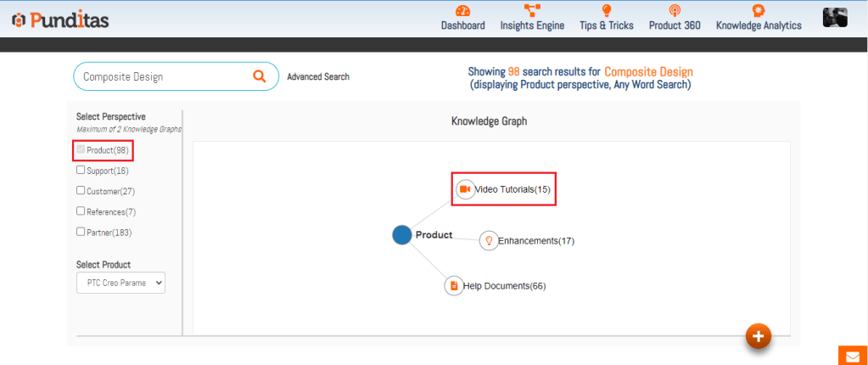868x365 pixels.
Task: Open the Video Tutorials camera node icon
Action: pyautogui.click(x=465, y=189)
